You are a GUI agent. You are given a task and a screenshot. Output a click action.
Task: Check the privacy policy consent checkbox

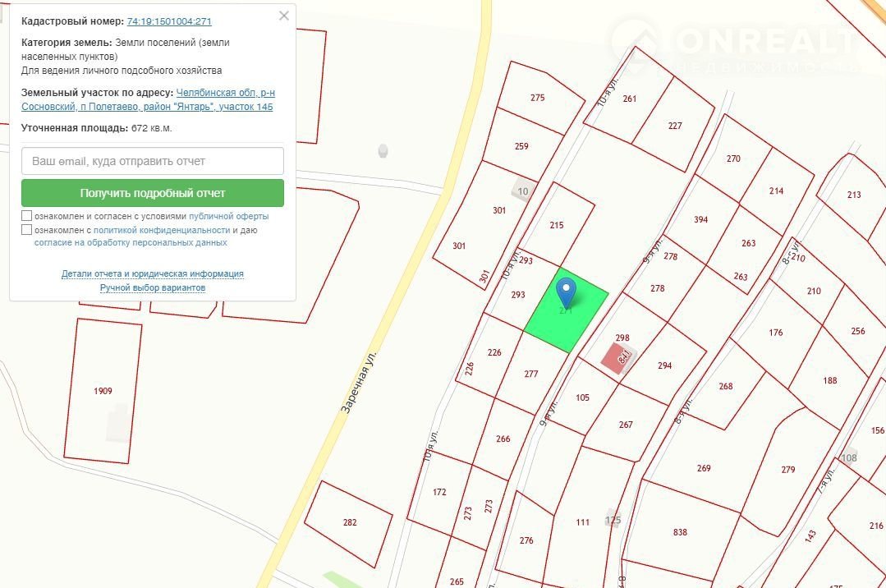click(x=27, y=230)
